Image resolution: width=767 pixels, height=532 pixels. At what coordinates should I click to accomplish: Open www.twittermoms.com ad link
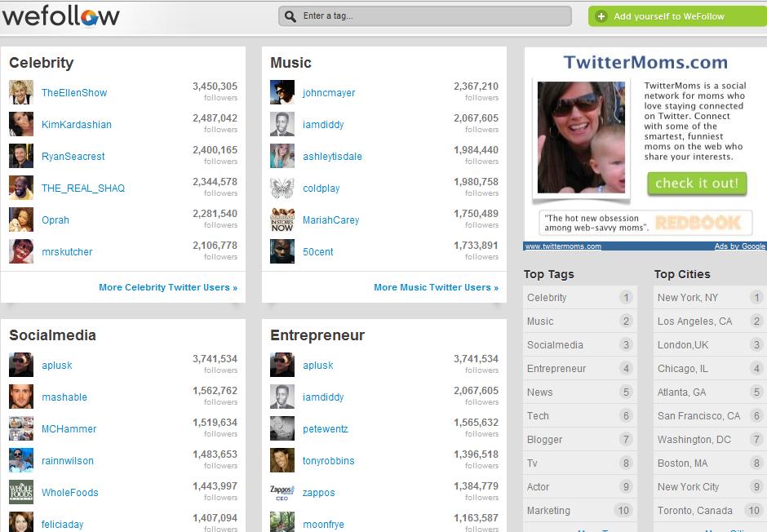563,246
